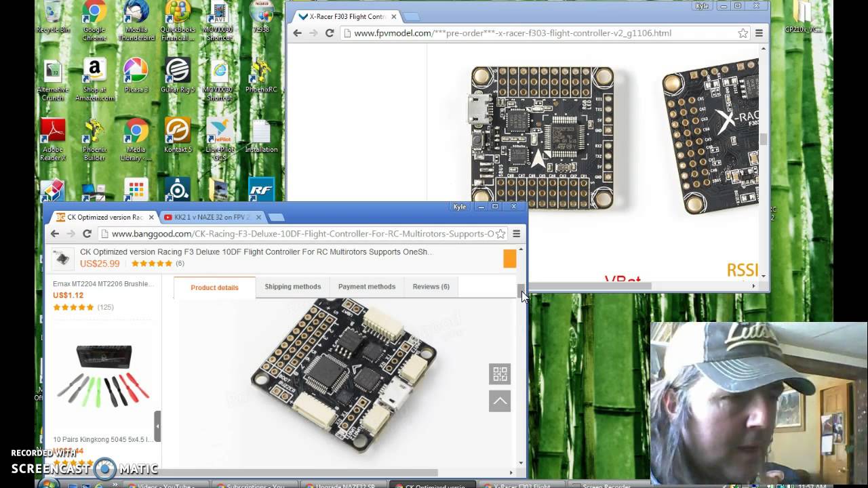Select the 7z938 desktop icon

tap(261, 18)
